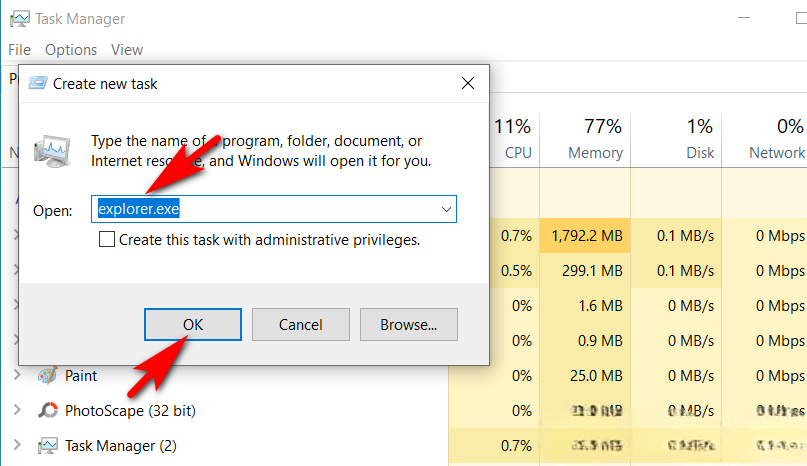This screenshot has height=466, width=807.
Task: Click the Task Manager title bar icon
Action: (17, 19)
